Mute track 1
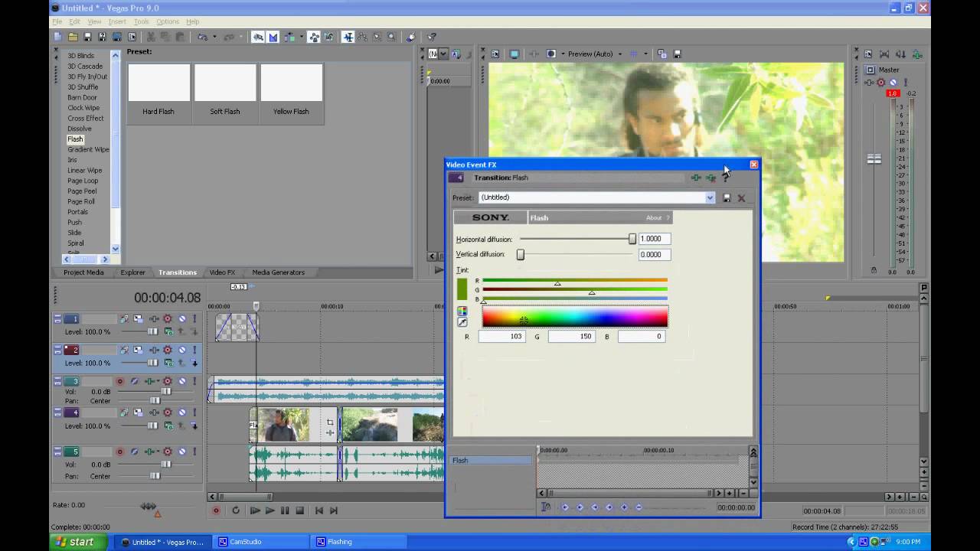Screen dimensions: 980x551 (182, 318)
